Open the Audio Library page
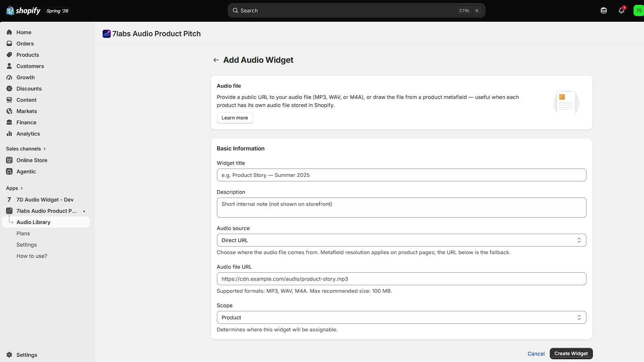 (46, 222)
